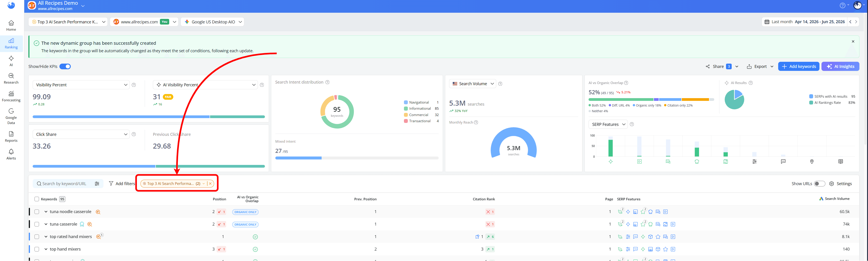
Task: Open the SERP Features dropdown
Action: pyautogui.click(x=608, y=124)
